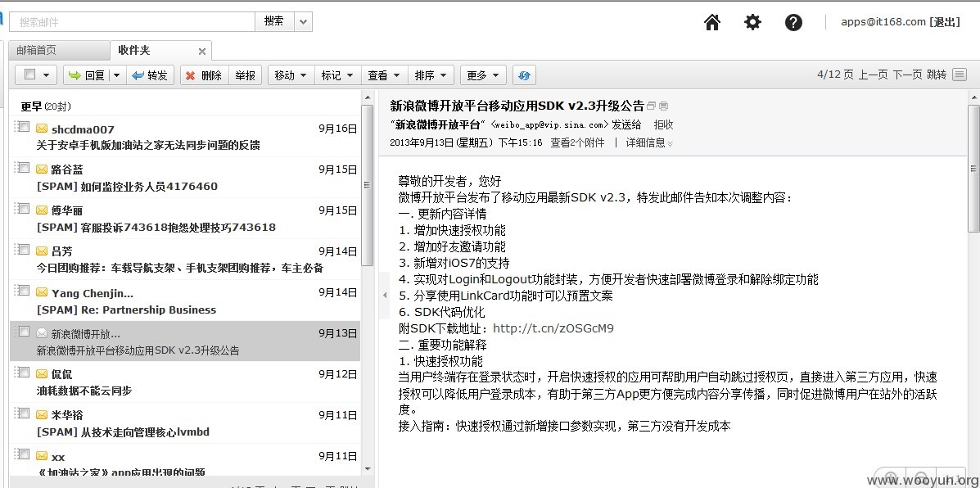This screenshot has width=980, height=488.
Task: Click the 搜索邮件 search input field
Action: point(133,22)
